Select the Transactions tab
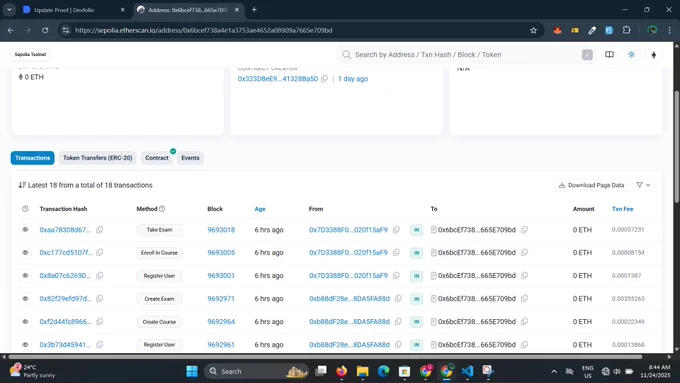Viewport: 680px width, 383px height. [x=33, y=158]
